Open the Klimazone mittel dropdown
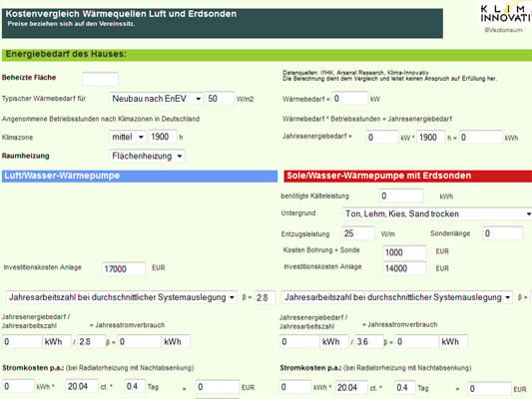 point(128,137)
